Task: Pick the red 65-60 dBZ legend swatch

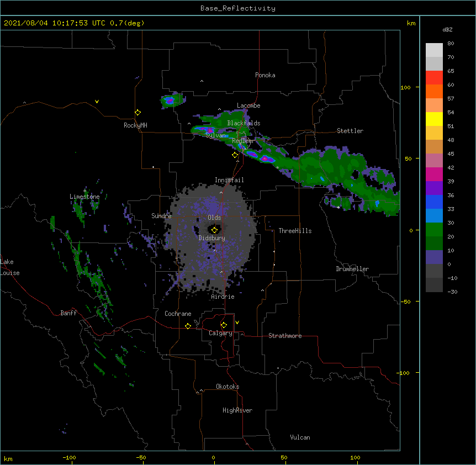Action: coord(434,78)
